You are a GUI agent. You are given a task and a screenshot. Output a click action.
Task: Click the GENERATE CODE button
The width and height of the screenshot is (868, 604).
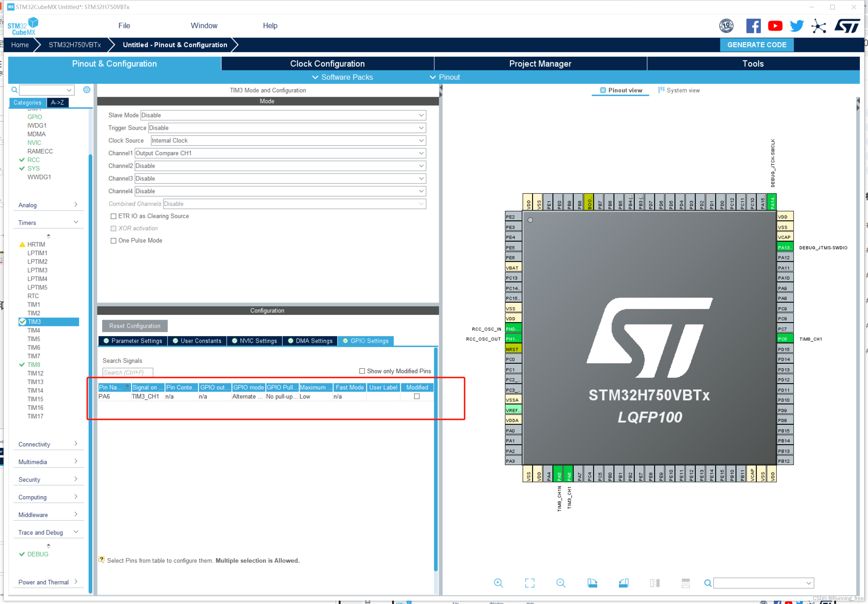click(758, 44)
